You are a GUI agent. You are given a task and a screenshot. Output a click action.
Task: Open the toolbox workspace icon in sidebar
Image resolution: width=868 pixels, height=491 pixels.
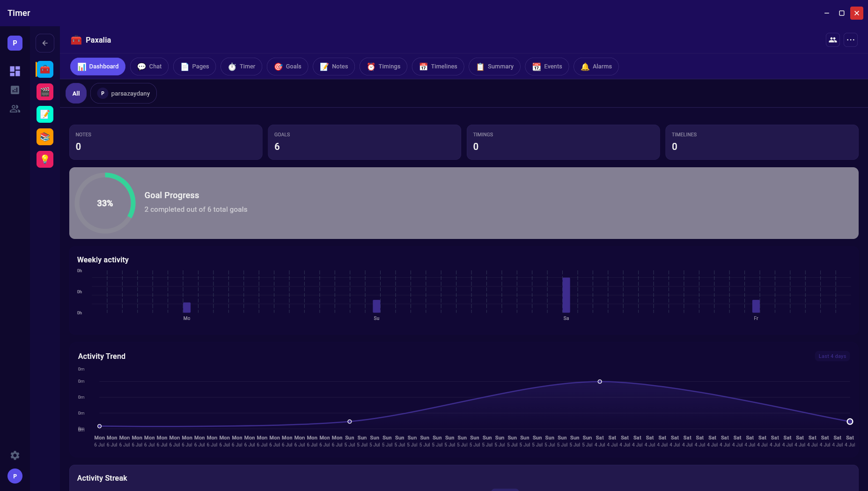(45, 69)
